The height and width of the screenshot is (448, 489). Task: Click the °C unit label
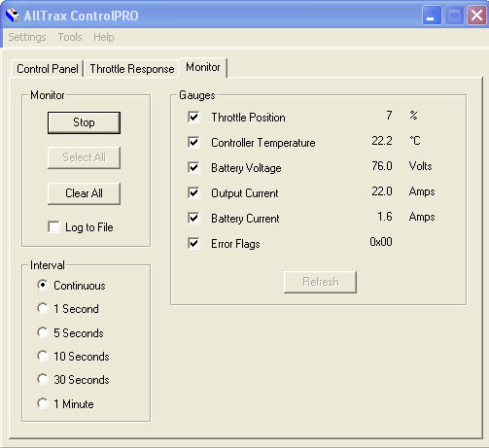(415, 141)
